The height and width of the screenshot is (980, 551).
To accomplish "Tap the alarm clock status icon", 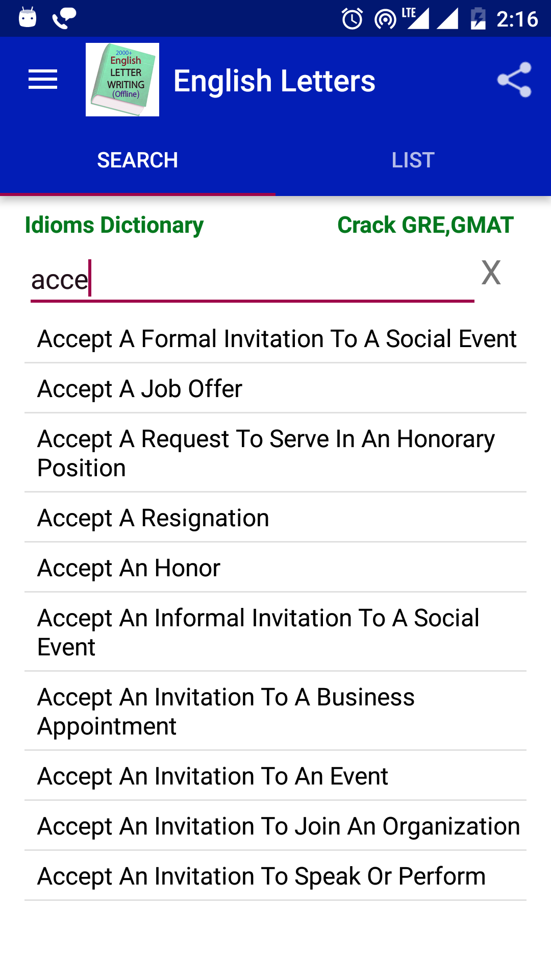I will pyautogui.click(x=352, y=19).
